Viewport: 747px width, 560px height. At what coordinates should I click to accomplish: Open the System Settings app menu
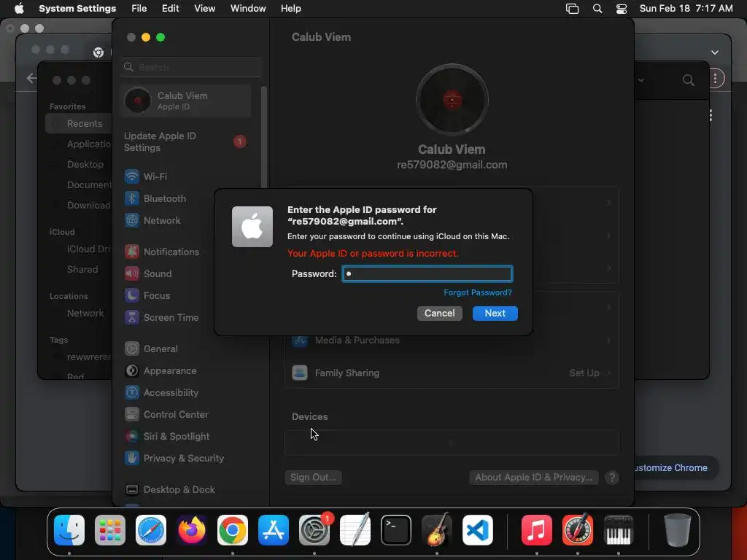click(77, 9)
